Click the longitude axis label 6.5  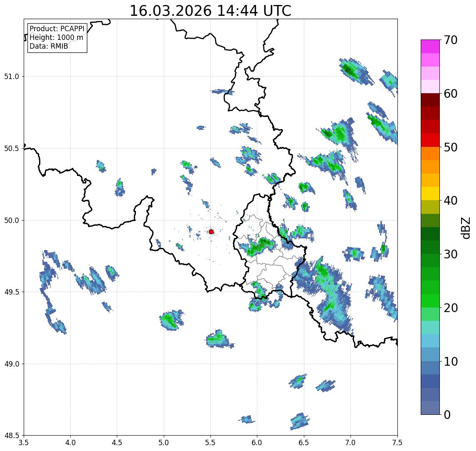(x=304, y=443)
